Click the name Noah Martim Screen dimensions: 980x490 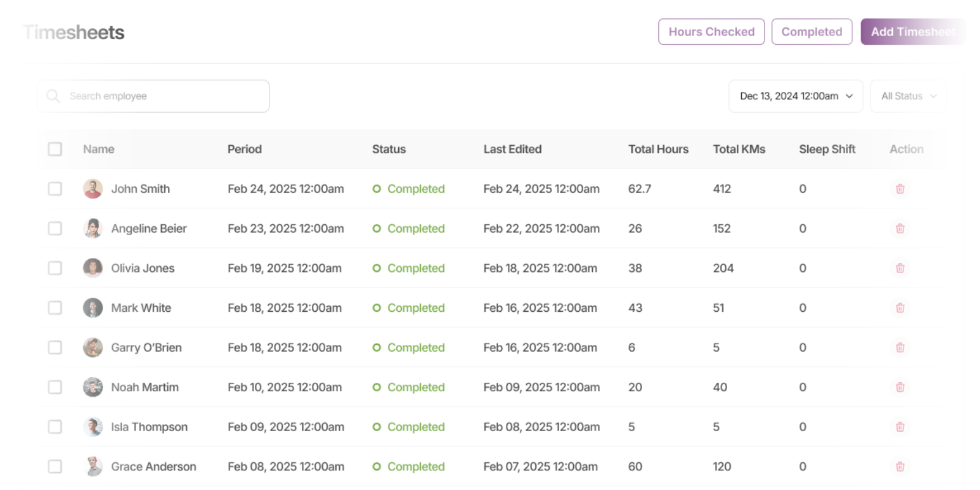tap(145, 387)
